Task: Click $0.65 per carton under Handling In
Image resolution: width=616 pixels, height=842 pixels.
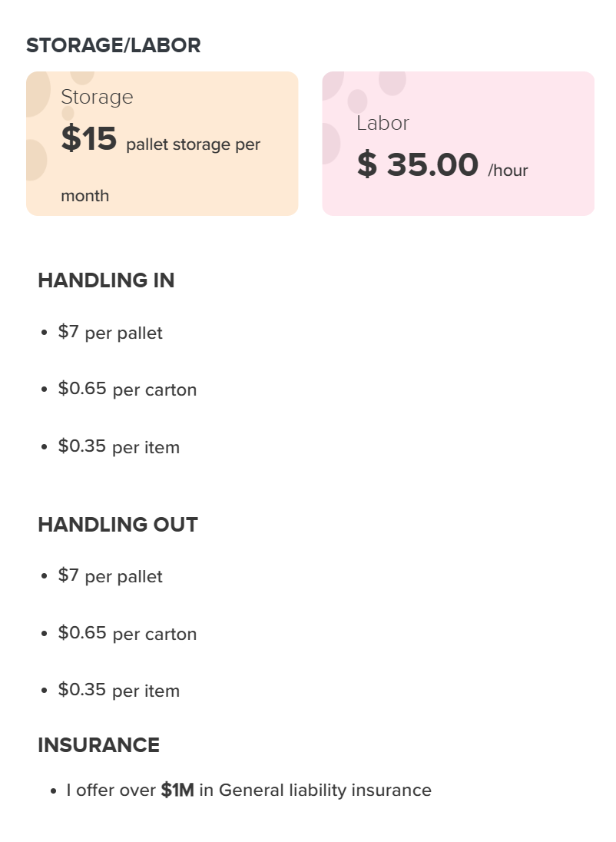Action: click(x=128, y=390)
